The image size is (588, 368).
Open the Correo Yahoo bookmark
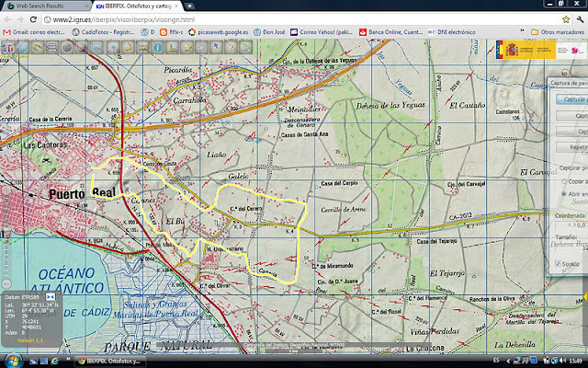click(x=322, y=32)
